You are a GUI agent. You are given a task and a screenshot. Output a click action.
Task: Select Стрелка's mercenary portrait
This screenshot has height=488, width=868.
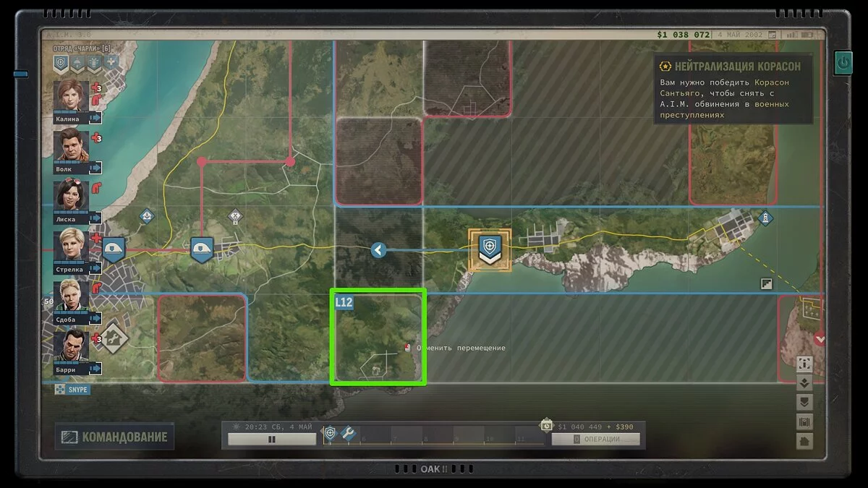[x=71, y=245]
